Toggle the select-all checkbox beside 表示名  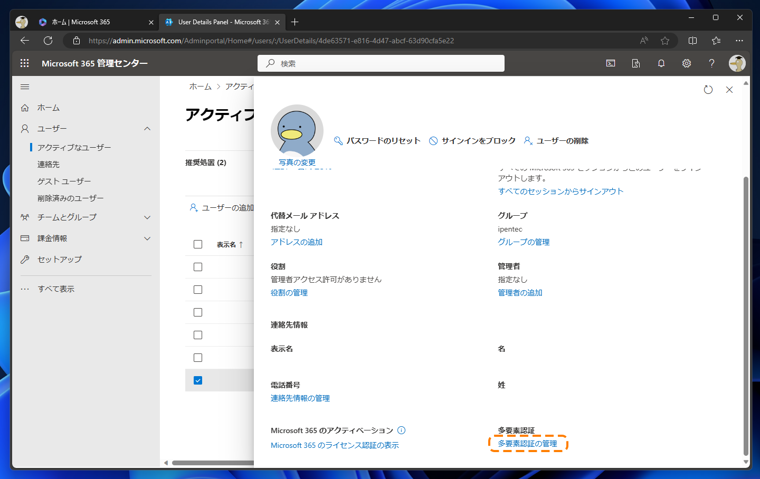click(198, 244)
